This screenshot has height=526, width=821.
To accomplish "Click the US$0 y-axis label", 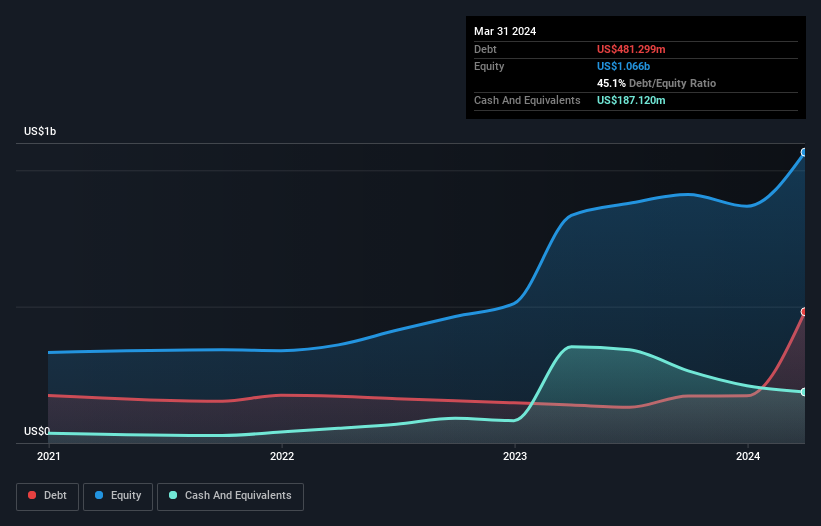I will point(37,431).
